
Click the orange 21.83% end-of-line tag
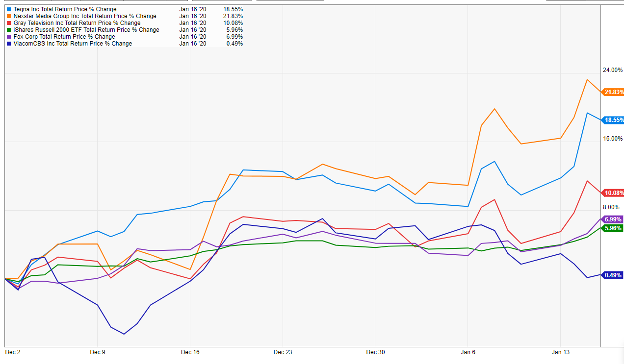tap(612, 92)
